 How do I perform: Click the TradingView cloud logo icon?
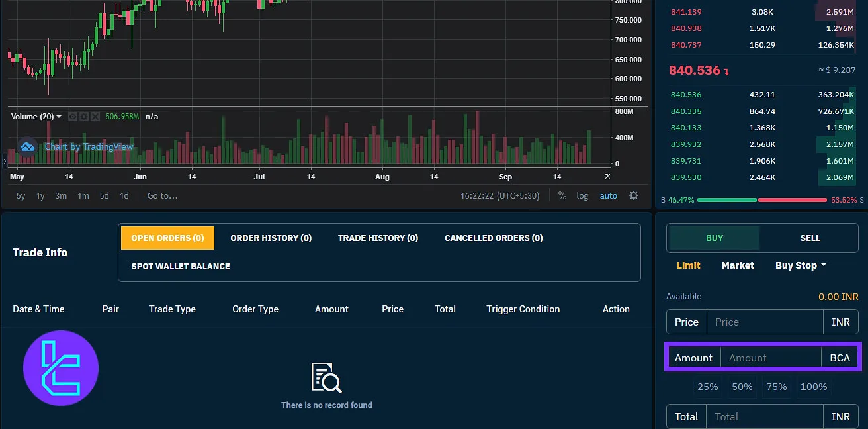[x=27, y=146]
